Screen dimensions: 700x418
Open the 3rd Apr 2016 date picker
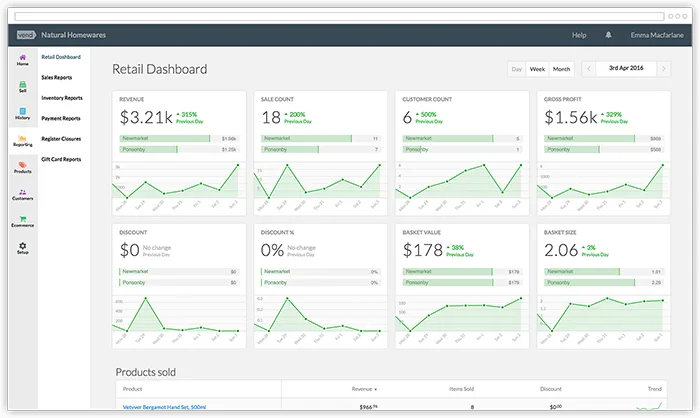point(626,68)
